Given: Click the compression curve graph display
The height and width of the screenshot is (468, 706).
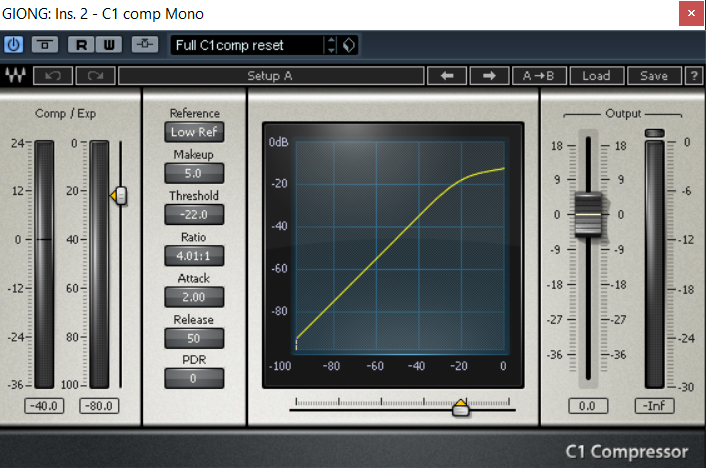Looking at the screenshot, I should pyautogui.click(x=393, y=255).
